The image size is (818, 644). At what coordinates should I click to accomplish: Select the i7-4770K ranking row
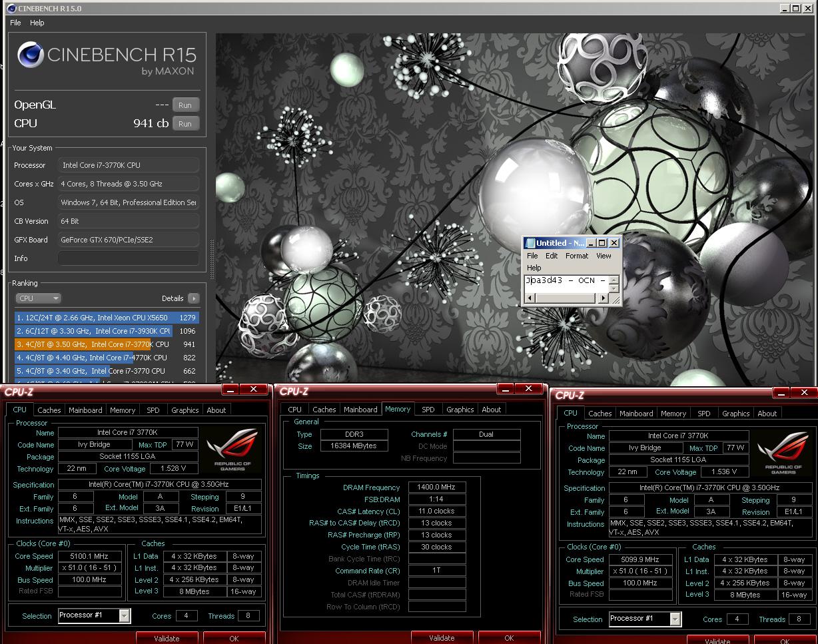pos(107,358)
